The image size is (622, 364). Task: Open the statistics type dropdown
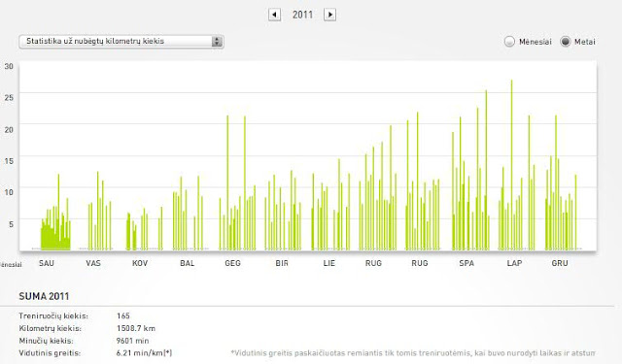[x=121, y=41]
